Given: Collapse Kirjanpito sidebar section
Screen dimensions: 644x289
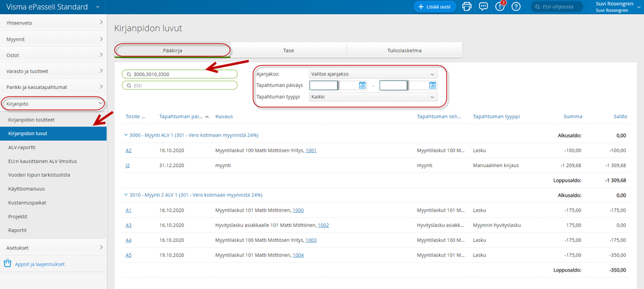Looking at the screenshot, I should tap(54, 104).
